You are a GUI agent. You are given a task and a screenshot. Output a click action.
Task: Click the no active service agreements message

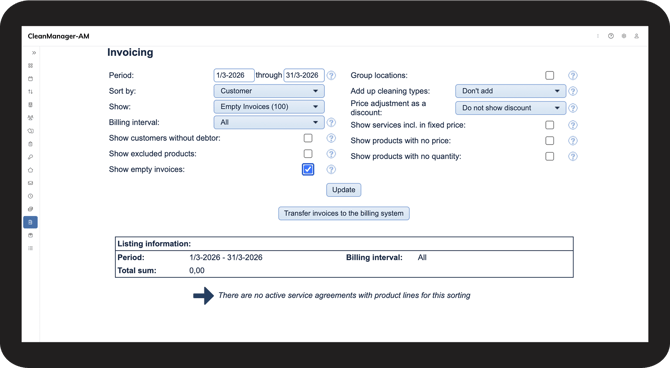tap(344, 295)
